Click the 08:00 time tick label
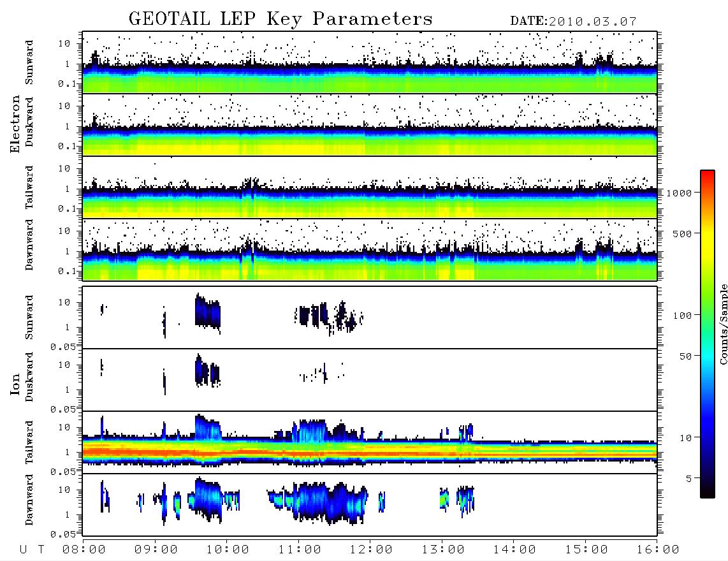 coord(84,550)
